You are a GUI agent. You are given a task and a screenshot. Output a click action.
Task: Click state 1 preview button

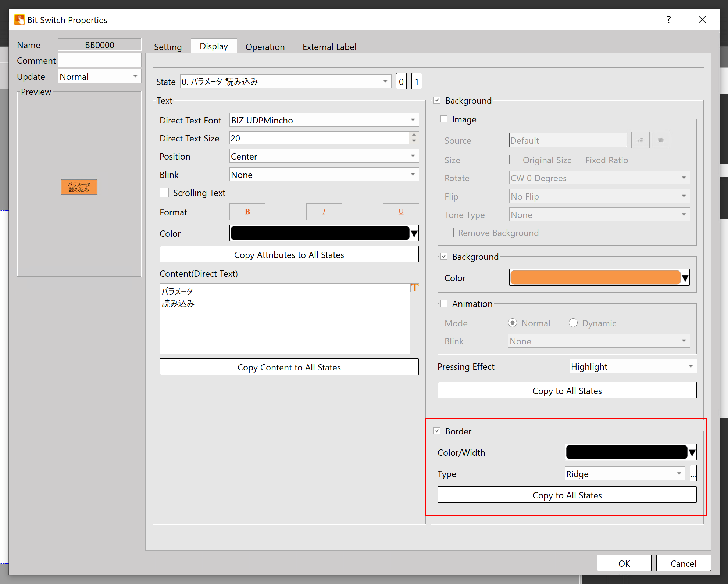coord(417,82)
